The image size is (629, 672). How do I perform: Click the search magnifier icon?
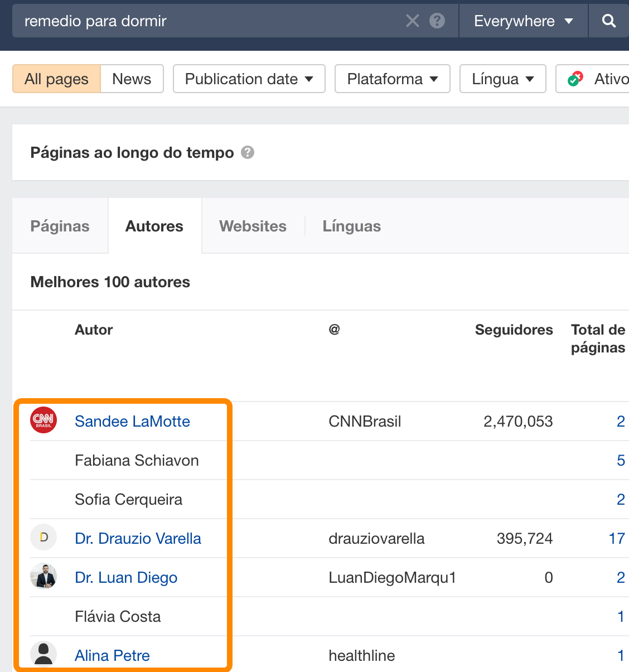(608, 21)
